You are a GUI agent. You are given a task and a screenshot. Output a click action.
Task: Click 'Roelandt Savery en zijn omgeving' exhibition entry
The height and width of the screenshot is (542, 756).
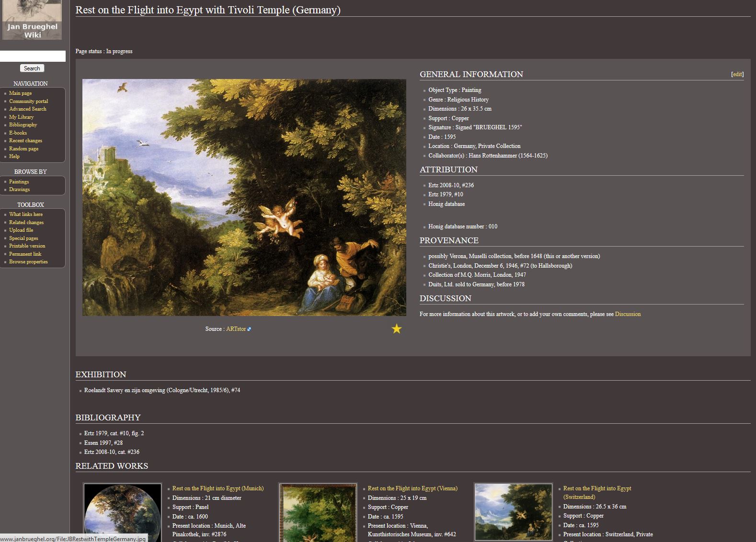coord(162,390)
